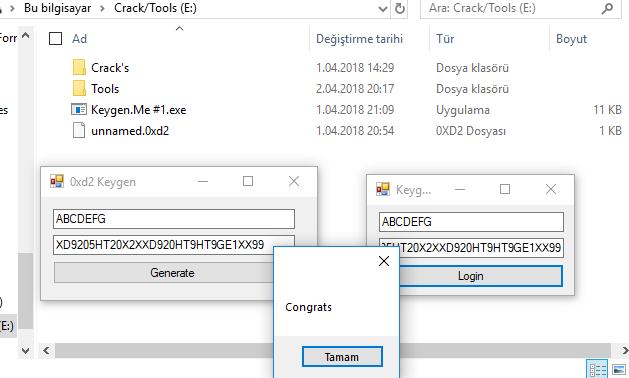
Task: Click the Congrats message text
Action: pos(308,307)
